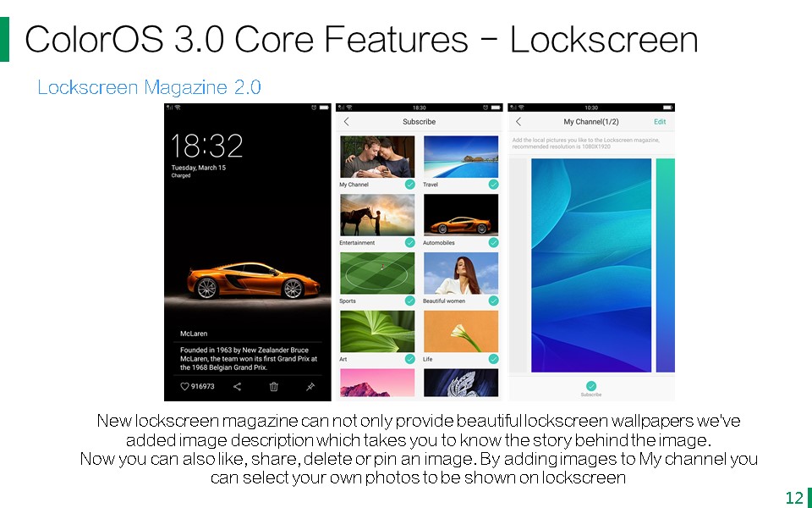
Task: Tap the heart like icon on lockscreen
Action: click(x=184, y=386)
